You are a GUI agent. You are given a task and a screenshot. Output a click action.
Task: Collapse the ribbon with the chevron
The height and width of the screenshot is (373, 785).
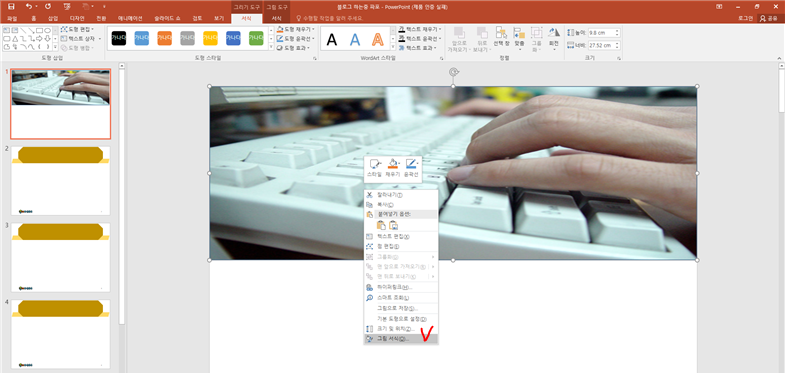(778, 58)
